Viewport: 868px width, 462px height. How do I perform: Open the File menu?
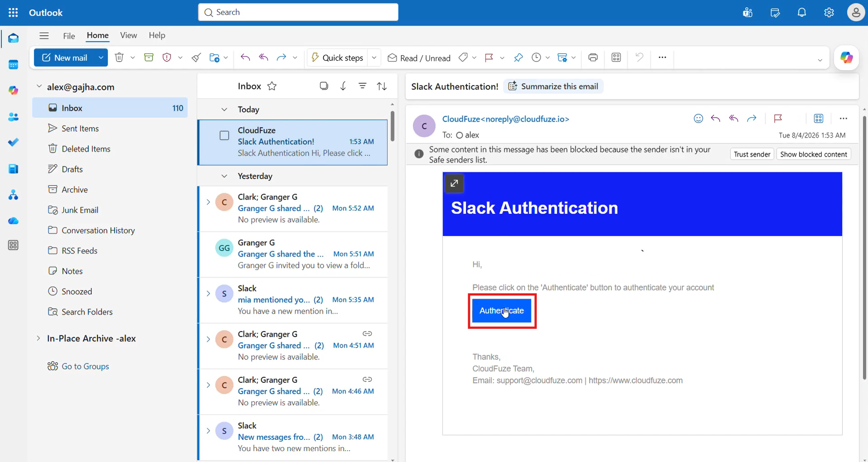click(x=69, y=36)
